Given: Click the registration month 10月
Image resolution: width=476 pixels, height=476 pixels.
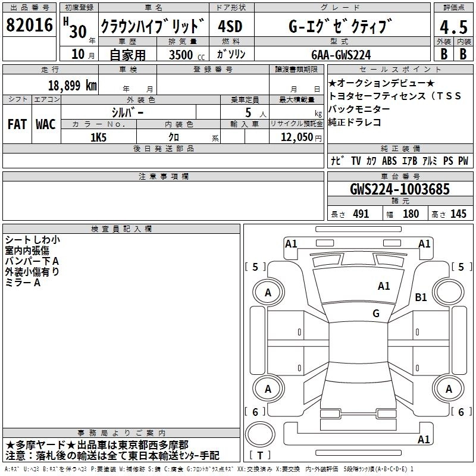Looking at the screenshot, I should (83, 54).
